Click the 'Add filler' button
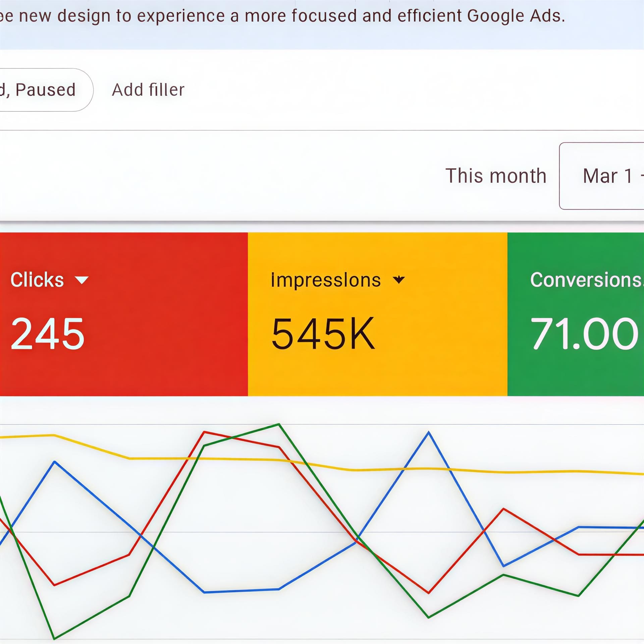 [148, 89]
